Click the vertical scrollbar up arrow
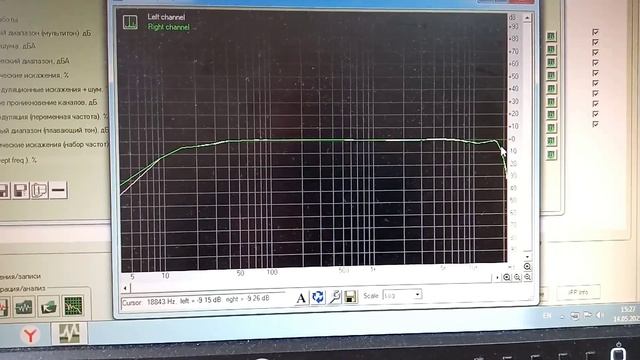This screenshot has width=640, height=360. (527, 18)
